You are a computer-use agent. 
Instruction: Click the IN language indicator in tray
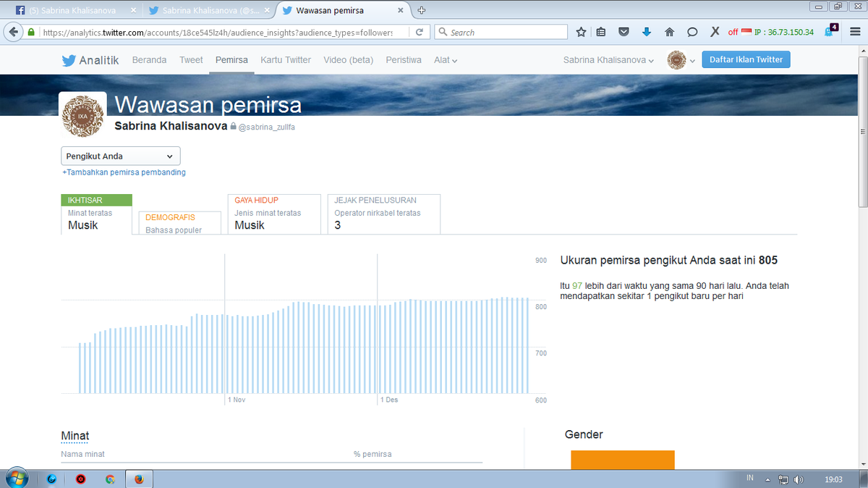(x=750, y=479)
